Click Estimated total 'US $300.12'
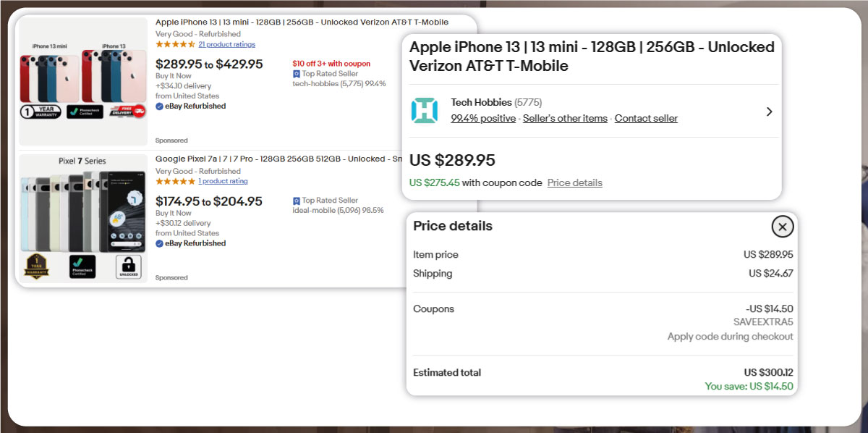 (x=769, y=373)
